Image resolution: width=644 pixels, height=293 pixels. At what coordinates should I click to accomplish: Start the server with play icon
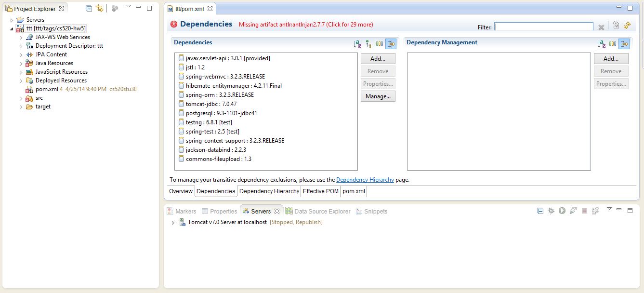point(562,211)
